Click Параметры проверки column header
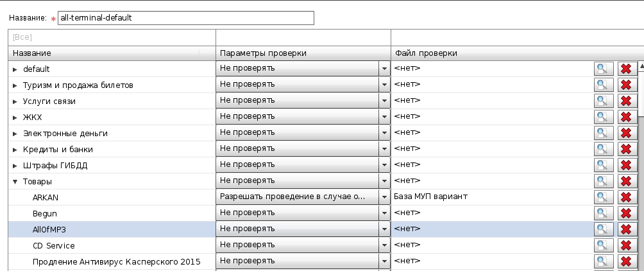Image resolution: width=644 pixels, height=271 pixels. pyautogui.click(x=303, y=53)
